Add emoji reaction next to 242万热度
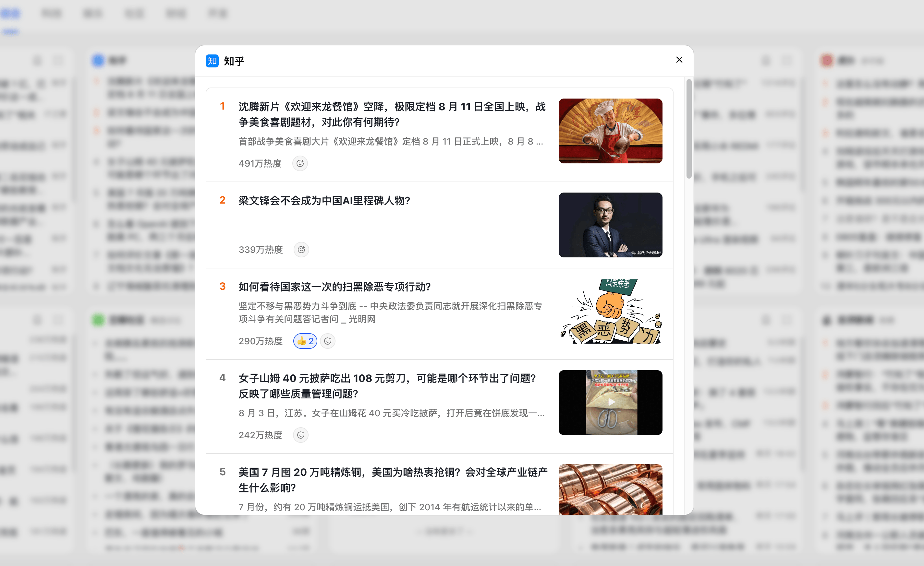Viewport: 924px width, 566px height. tap(301, 435)
